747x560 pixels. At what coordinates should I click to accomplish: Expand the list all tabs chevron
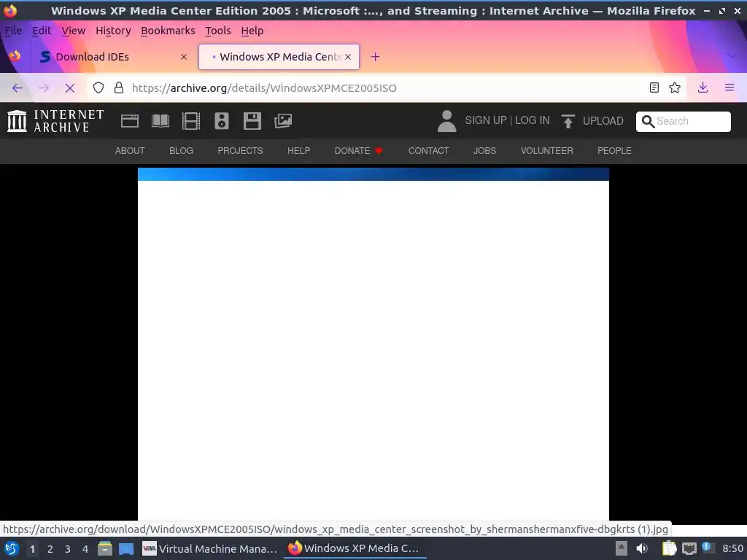tap(732, 56)
